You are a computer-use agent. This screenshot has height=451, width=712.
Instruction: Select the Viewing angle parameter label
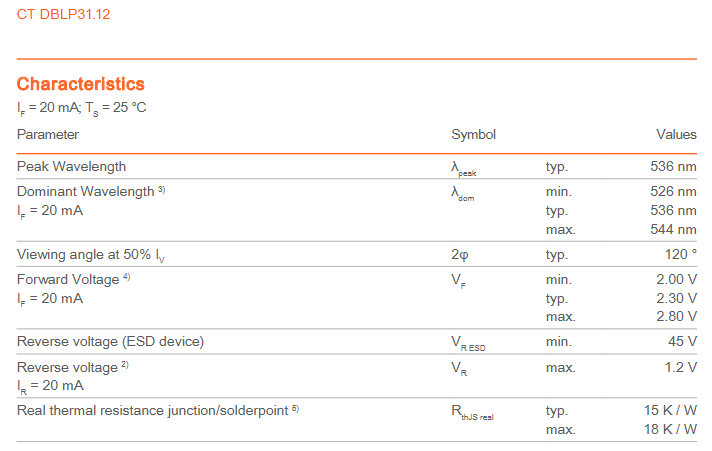tap(91, 255)
